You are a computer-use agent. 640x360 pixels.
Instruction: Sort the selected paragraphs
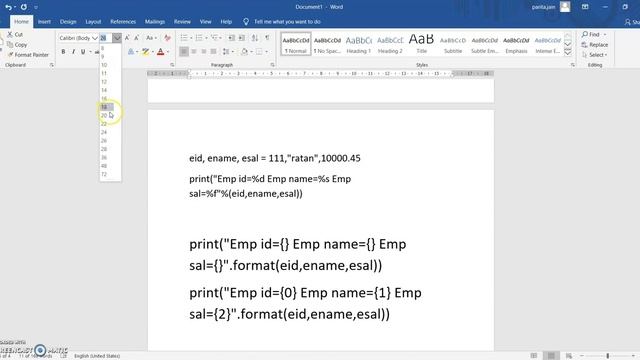point(255,38)
